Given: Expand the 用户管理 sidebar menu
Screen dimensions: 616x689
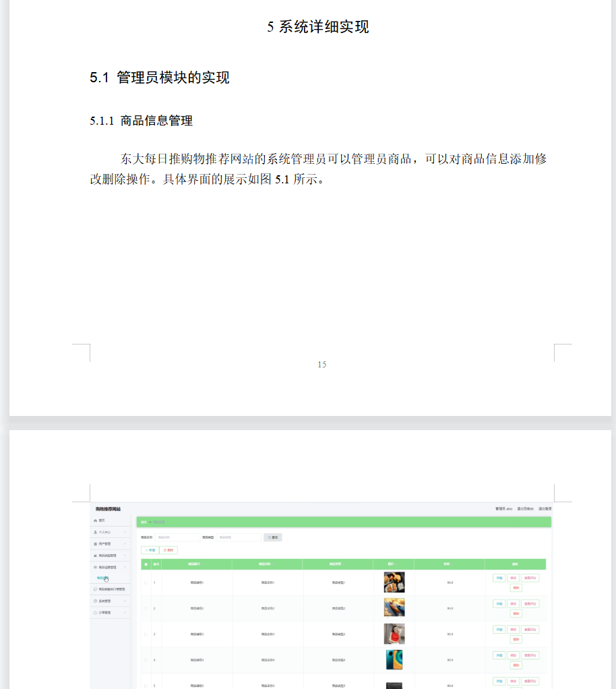Looking at the screenshot, I should [x=125, y=543].
